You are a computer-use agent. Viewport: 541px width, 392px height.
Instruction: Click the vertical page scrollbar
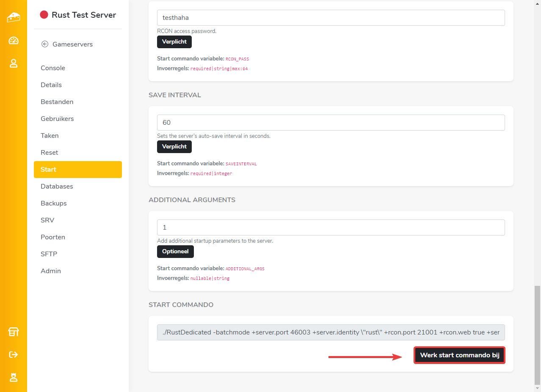click(x=537, y=334)
